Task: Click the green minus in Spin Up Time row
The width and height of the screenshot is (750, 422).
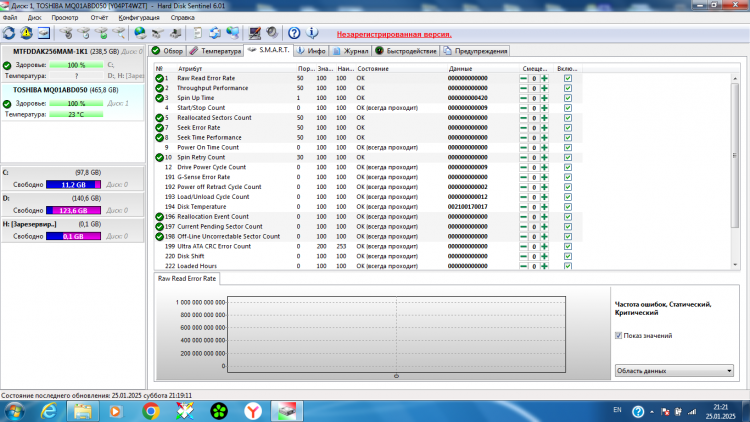Action: coord(524,98)
